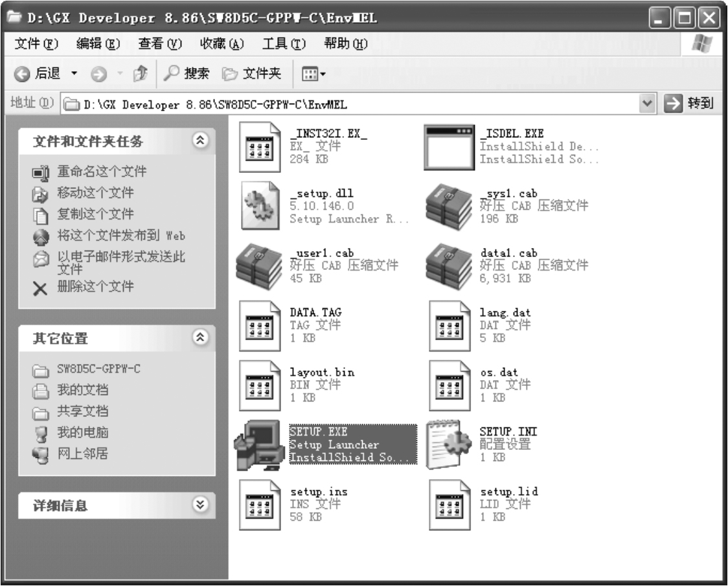Image resolution: width=728 pixels, height=586 pixels.
Task: Click the folder icon in the title bar
Action: point(14,17)
